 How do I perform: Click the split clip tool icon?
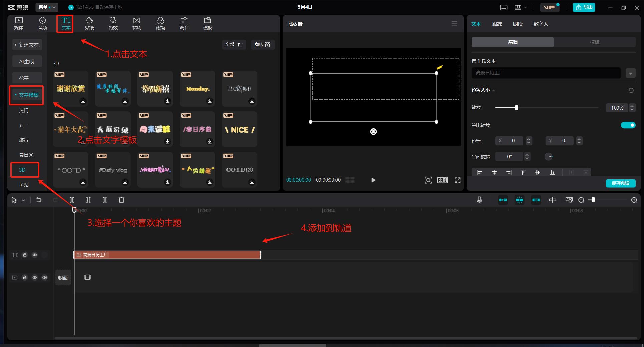(72, 200)
